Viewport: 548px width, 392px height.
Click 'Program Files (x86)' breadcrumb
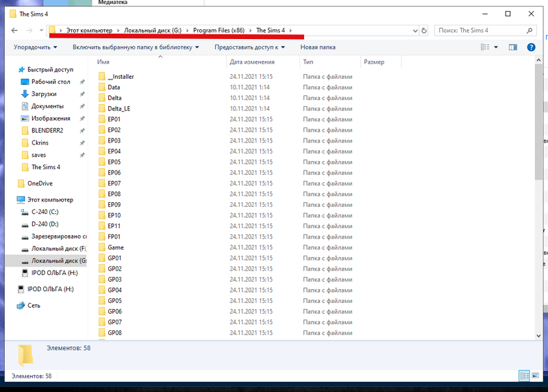(219, 30)
